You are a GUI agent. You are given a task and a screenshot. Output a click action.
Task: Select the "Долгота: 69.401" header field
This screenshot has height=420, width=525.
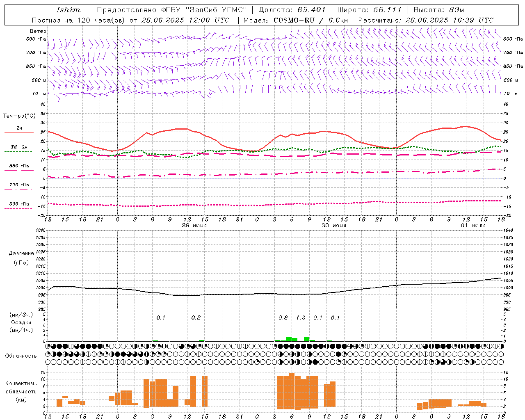292,10
